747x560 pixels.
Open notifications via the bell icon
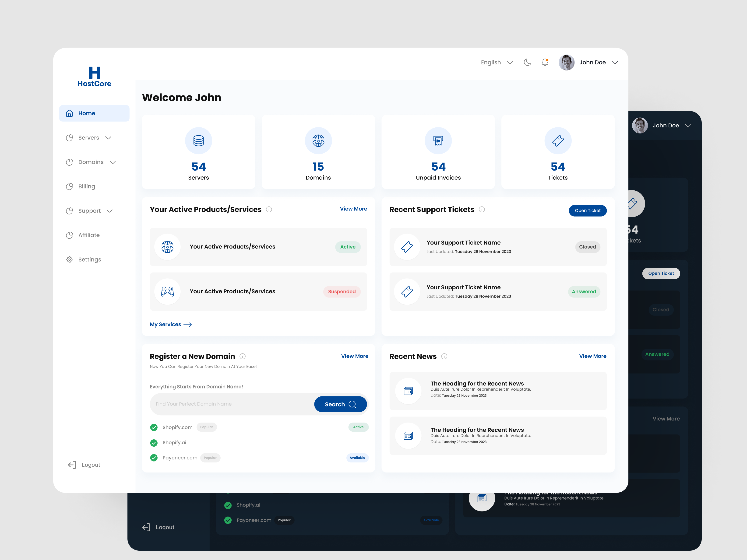coord(545,63)
